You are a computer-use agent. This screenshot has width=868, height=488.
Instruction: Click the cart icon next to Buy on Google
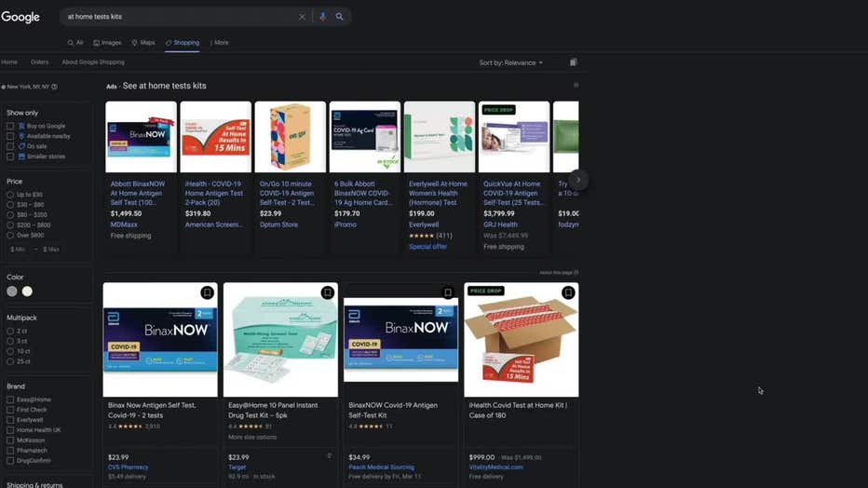[21, 126]
